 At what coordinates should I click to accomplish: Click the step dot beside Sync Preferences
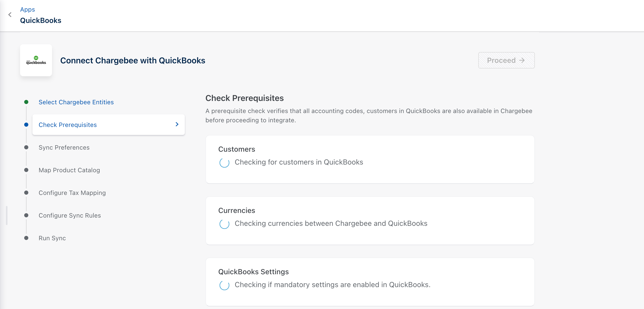point(26,147)
